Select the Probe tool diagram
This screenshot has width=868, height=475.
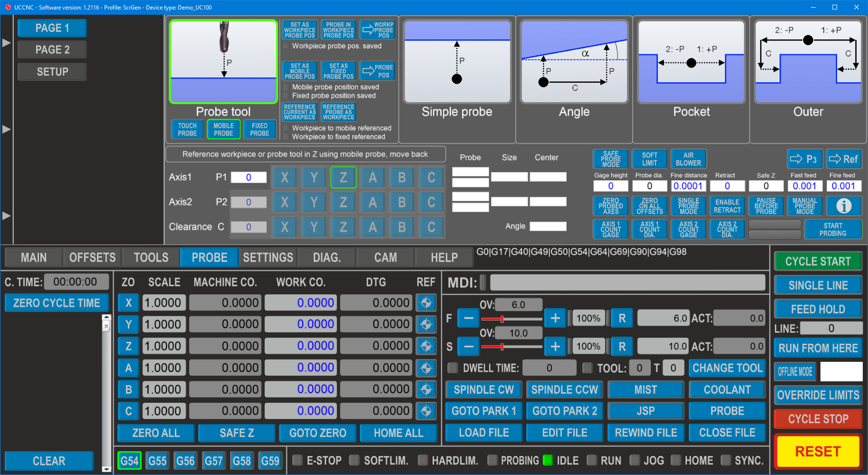[x=223, y=62]
